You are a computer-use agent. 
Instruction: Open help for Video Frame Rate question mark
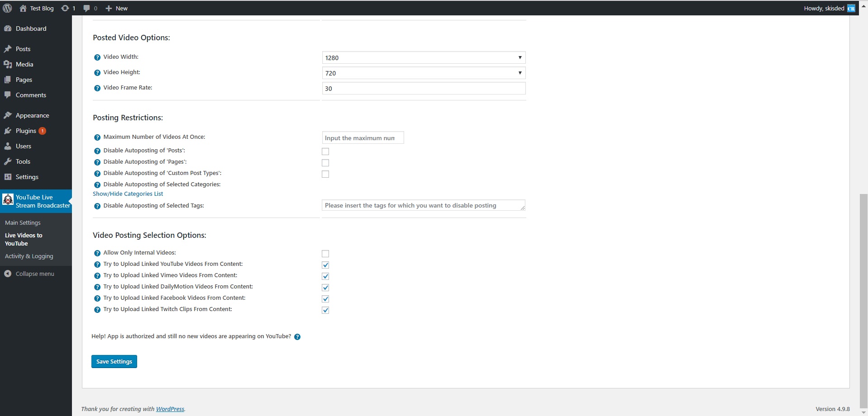coord(96,88)
